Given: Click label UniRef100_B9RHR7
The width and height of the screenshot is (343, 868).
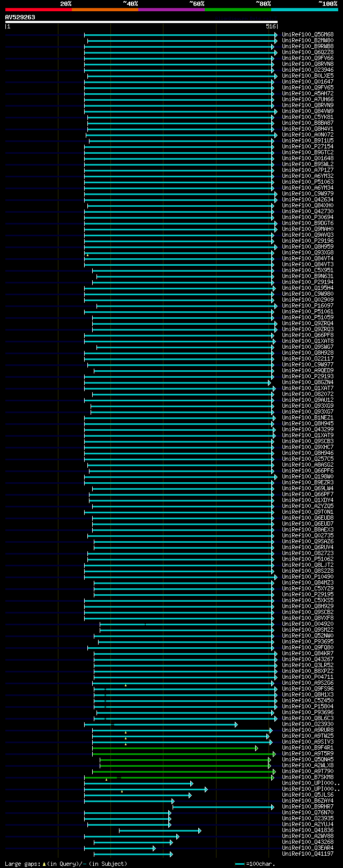Looking at the screenshot, I should tap(308, 807).
